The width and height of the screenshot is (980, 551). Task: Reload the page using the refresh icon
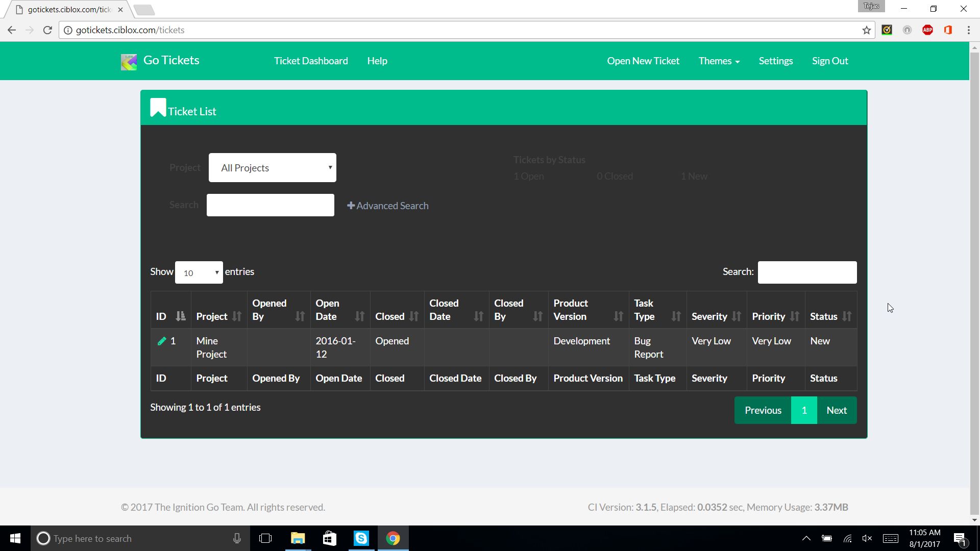click(x=47, y=30)
